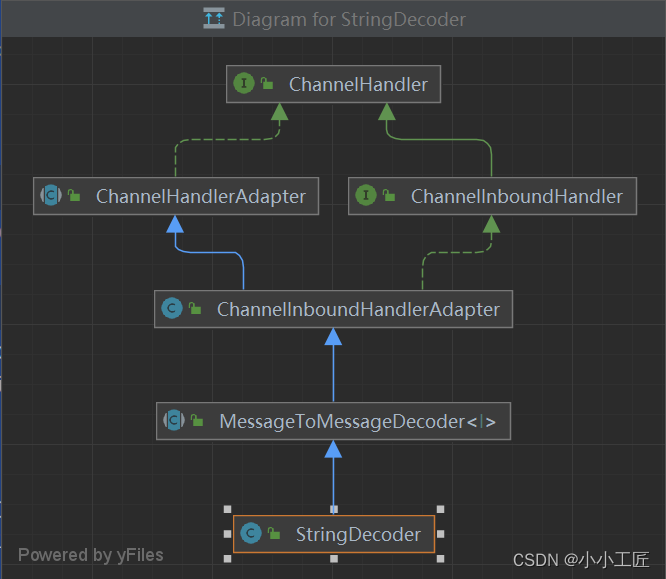Click the green lock icon on StringDecoder

click(x=274, y=535)
